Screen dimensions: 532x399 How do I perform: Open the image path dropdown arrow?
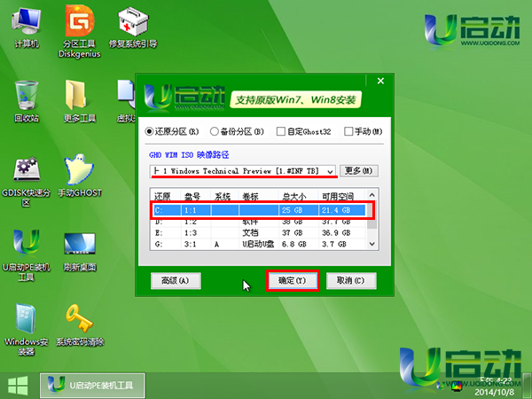(330, 171)
